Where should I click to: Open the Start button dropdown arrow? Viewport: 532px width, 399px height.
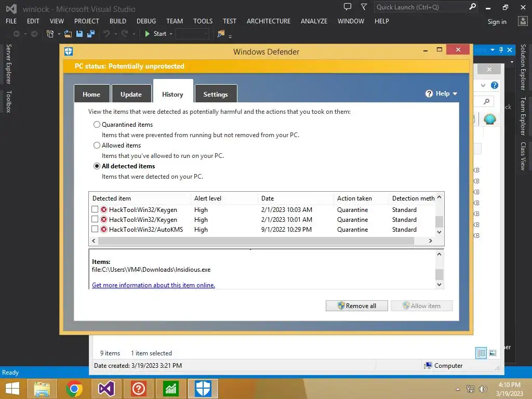[171, 34]
